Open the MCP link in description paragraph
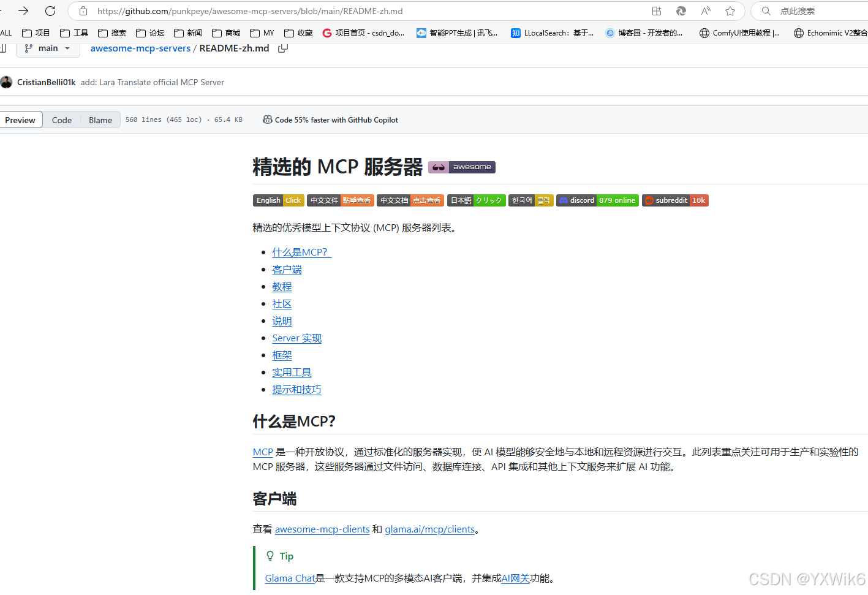The image size is (868, 595). [263, 452]
